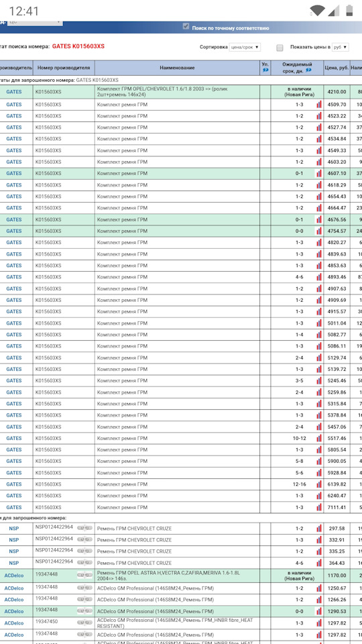Open delivery statistics chart for 5245.46 row

[319, 380]
